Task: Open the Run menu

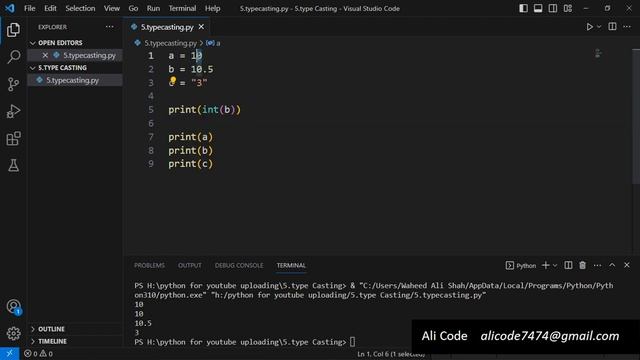Action: tap(153, 8)
